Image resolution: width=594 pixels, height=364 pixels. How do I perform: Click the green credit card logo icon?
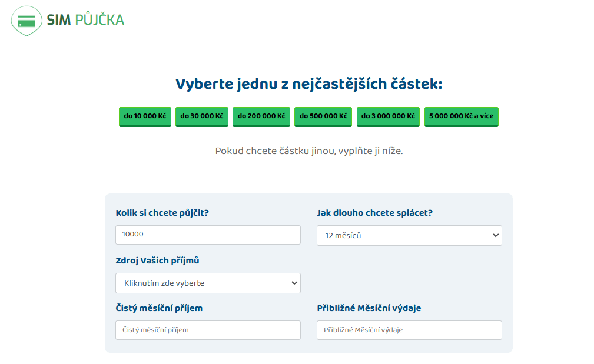[x=26, y=21]
